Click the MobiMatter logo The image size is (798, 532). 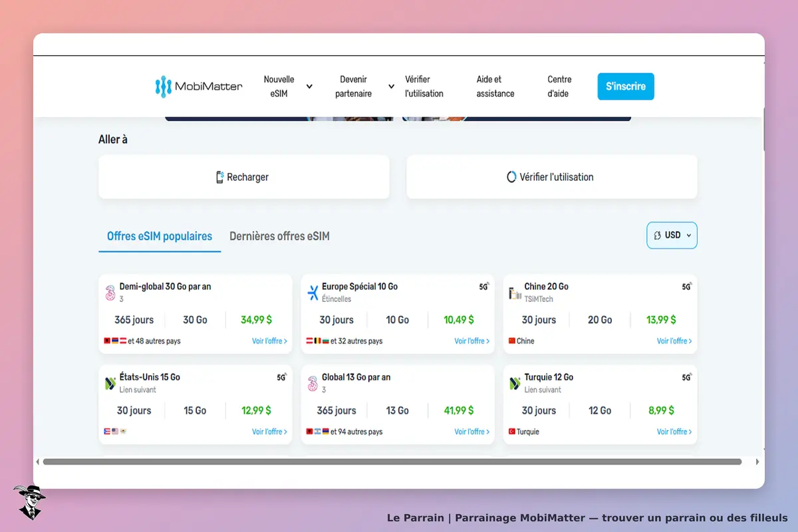[x=199, y=86]
